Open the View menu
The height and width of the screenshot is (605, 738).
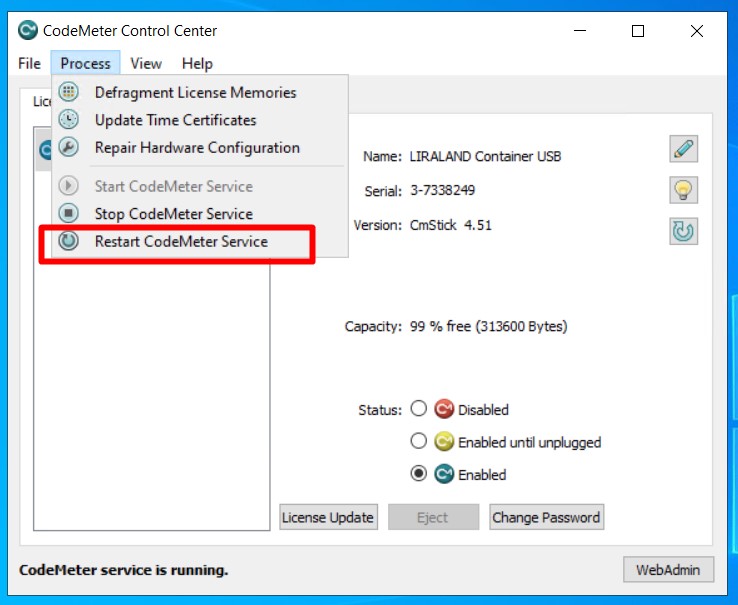click(145, 63)
